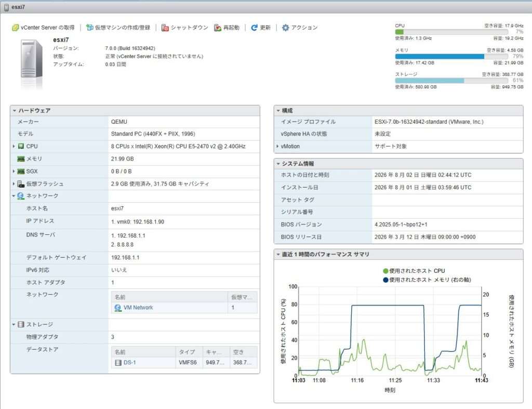Viewport: 532px width, 409px height.
Task: Click BIOS version 4.2025.05-1~bpo12+1
Action: (x=401, y=225)
